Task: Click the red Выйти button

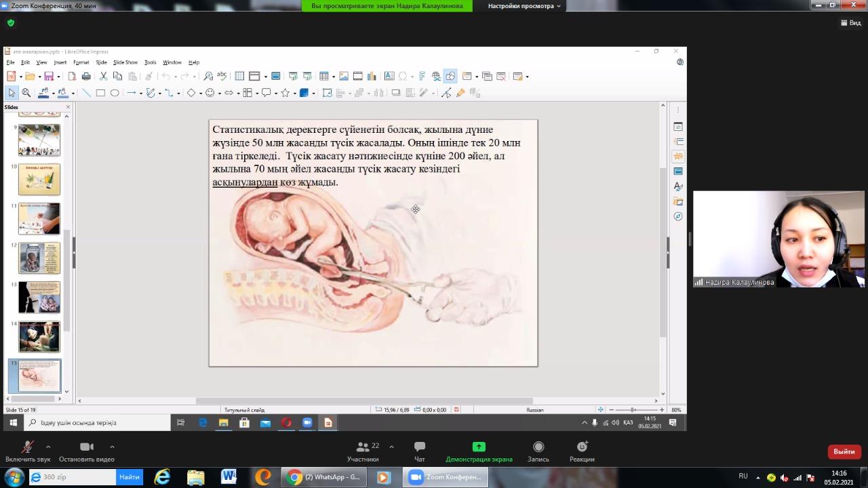Action: pyautogui.click(x=844, y=451)
